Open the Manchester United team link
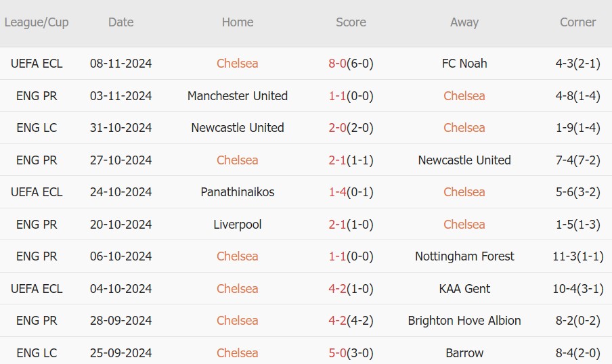This screenshot has height=364, width=612. click(x=238, y=96)
